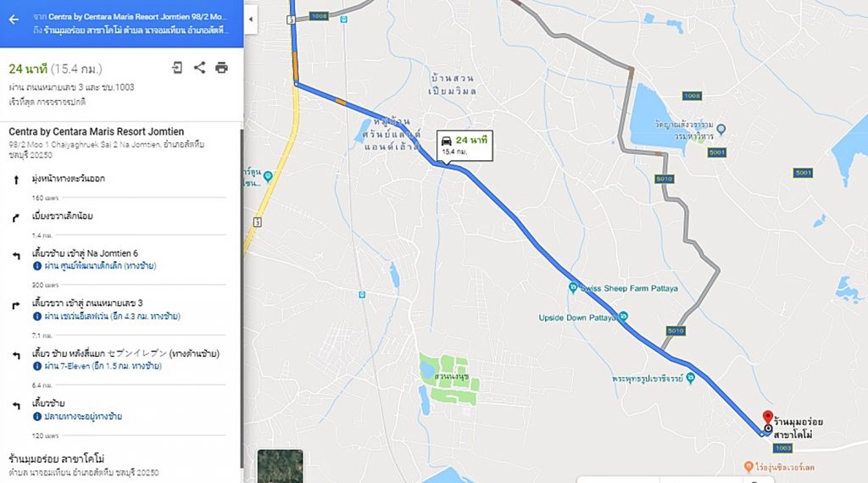Select the turn right onto ถนนหมายเลข 3 step

(x=119, y=309)
